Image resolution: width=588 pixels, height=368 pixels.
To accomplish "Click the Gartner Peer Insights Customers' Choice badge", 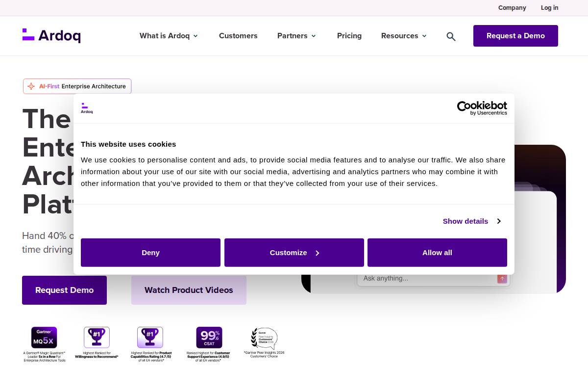I will point(264,339).
